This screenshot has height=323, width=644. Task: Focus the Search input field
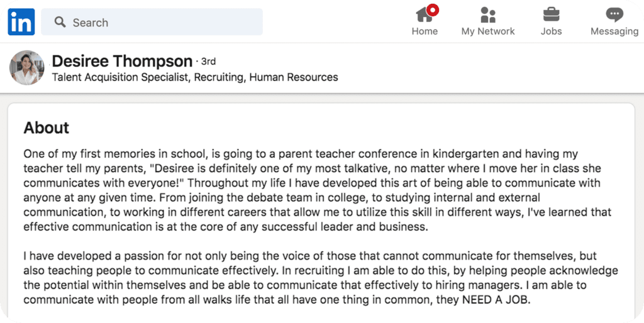[152, 22]
